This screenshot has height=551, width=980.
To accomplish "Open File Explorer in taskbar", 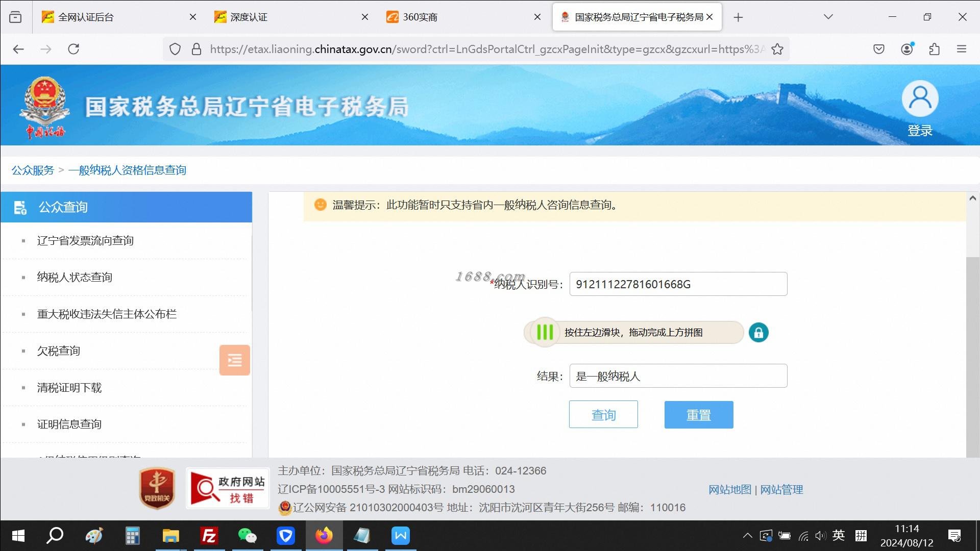I will pos(170,536).
